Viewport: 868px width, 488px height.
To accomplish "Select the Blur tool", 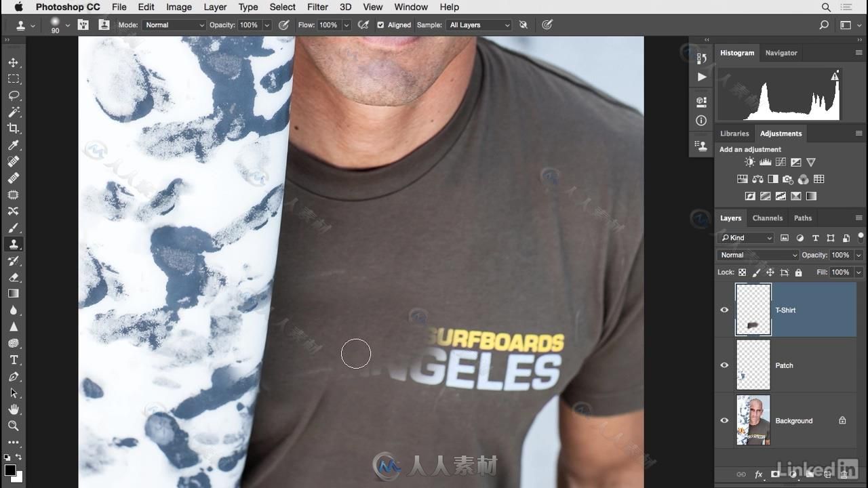I will pyautogui.click(x=13, y=310).
